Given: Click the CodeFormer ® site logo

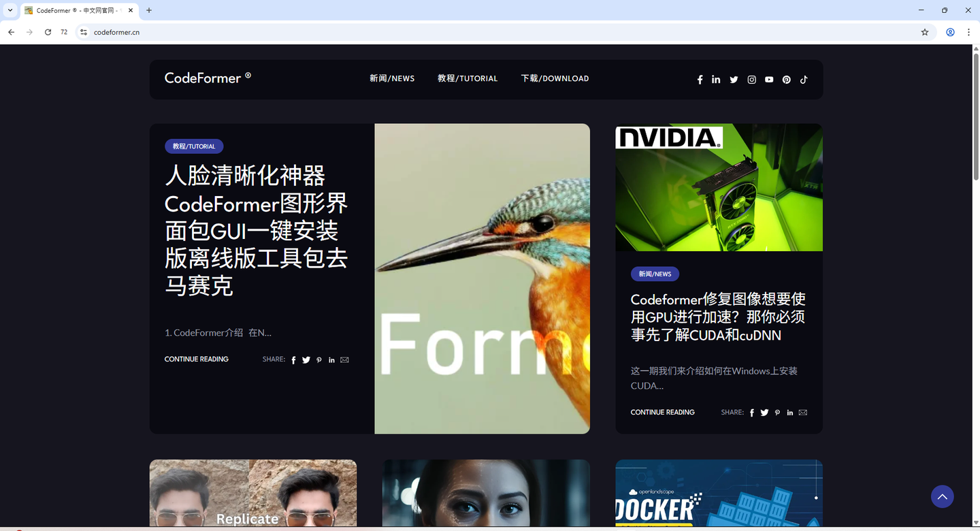Looking at the screenshot, I should tap(208, 78).
